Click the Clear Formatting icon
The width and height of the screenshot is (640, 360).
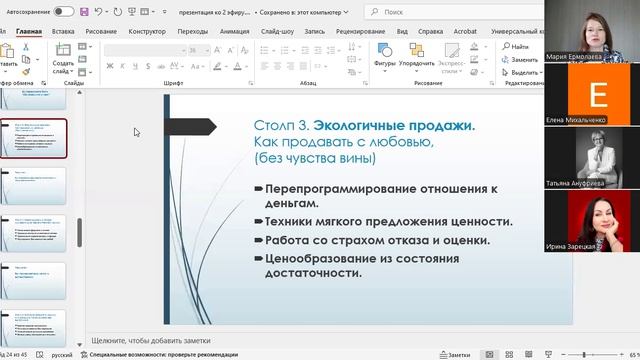point(244,50)
